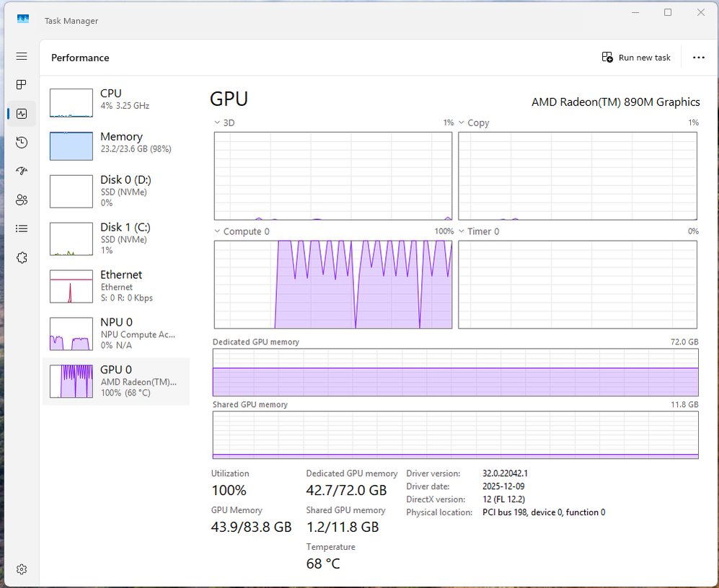Click the large GPU heading
The image size is (719, 588).
pos(229,99)
